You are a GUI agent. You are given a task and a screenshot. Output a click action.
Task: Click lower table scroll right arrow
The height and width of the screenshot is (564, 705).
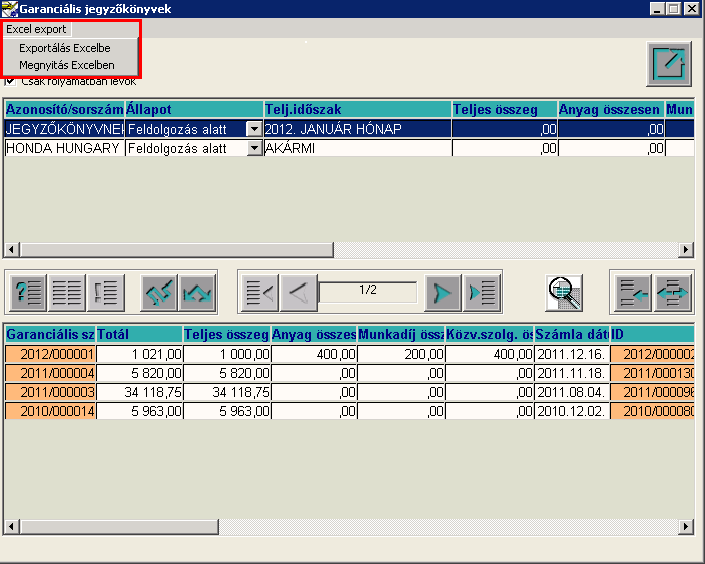point(686,526)
